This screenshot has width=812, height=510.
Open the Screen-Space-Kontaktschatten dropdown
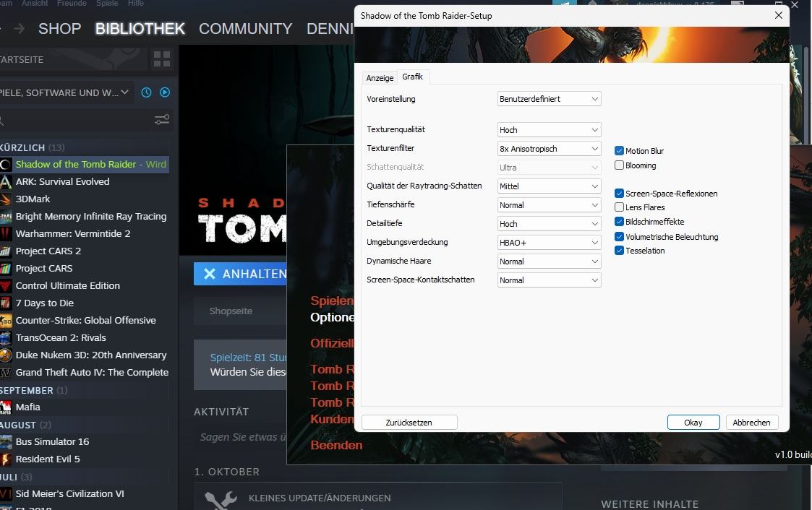[549, 280]
